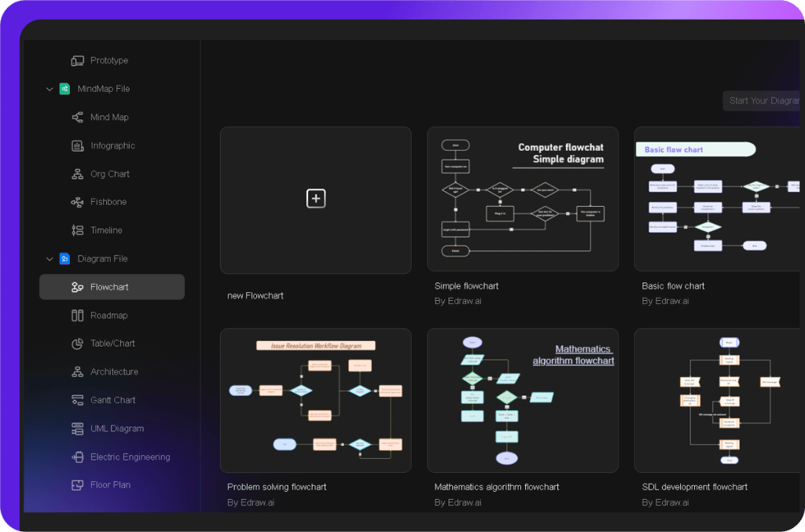Viewport: 805px width, 532px height.
Task: Collapse the MindMap File section
Action: click(x=50, y=89)
